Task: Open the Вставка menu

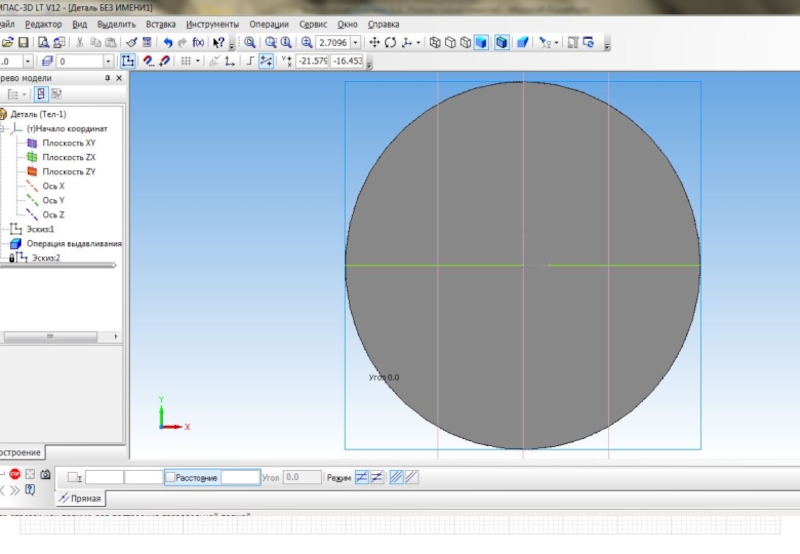Action: (161, 24)
